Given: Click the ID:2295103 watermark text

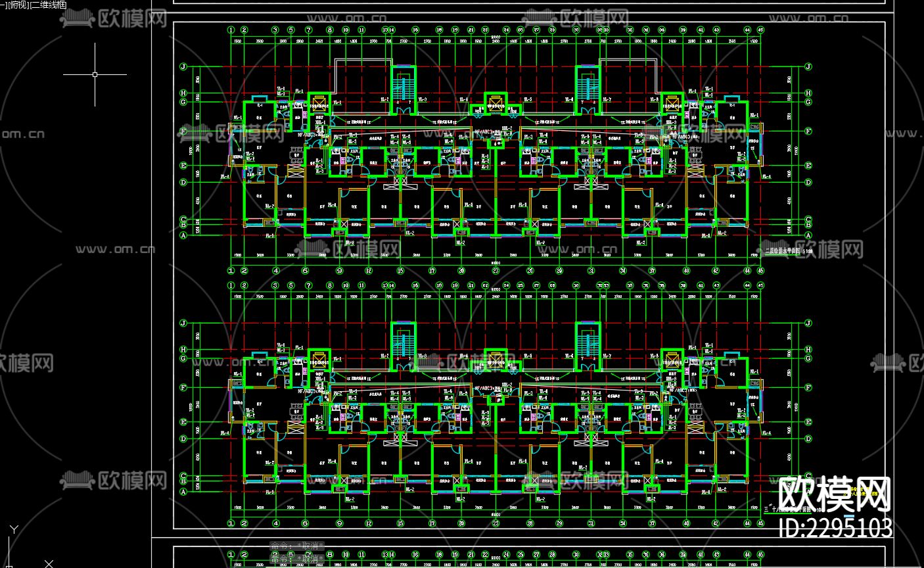Looking at the screenshot, I should point(835,527).
